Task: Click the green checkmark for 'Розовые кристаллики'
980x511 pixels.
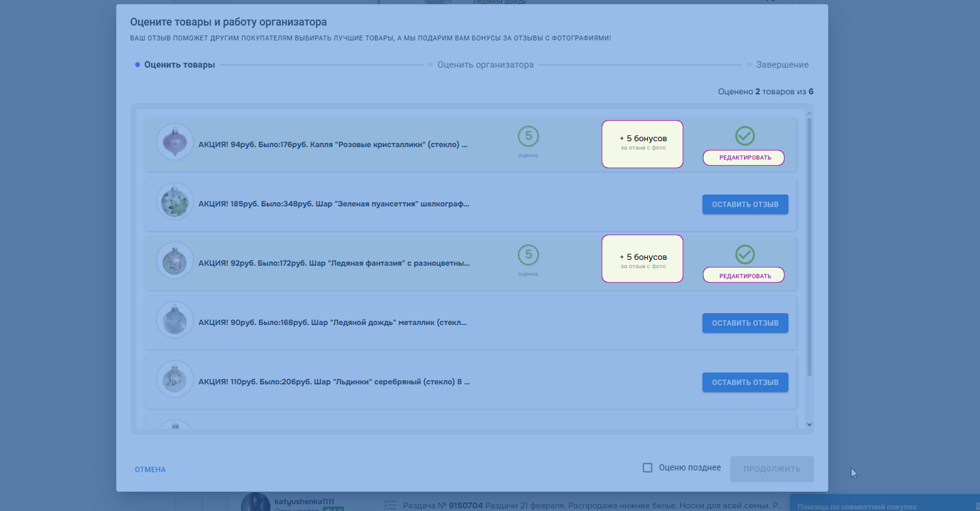Action: [x=745, y=135]
